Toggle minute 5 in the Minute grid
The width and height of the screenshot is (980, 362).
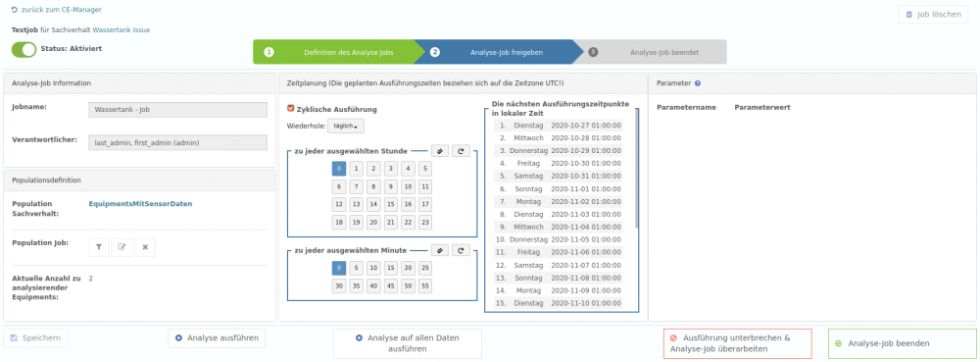pos(356,268)
